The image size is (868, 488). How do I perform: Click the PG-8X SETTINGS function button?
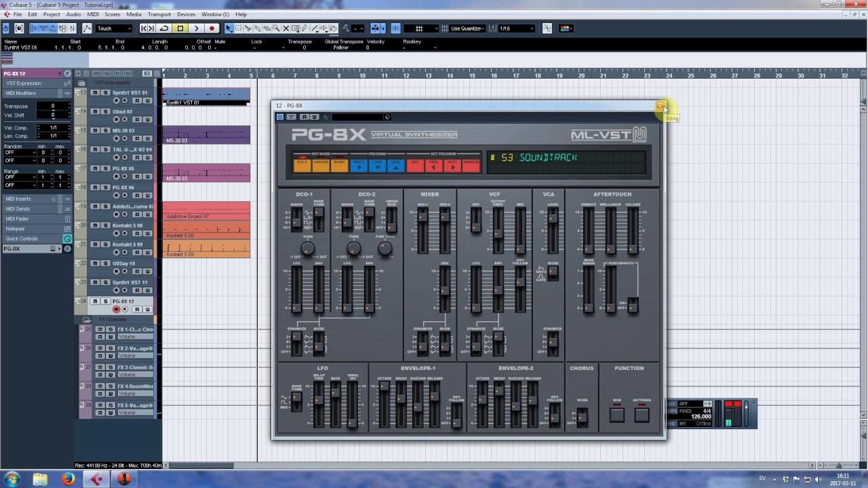(642, 414)
